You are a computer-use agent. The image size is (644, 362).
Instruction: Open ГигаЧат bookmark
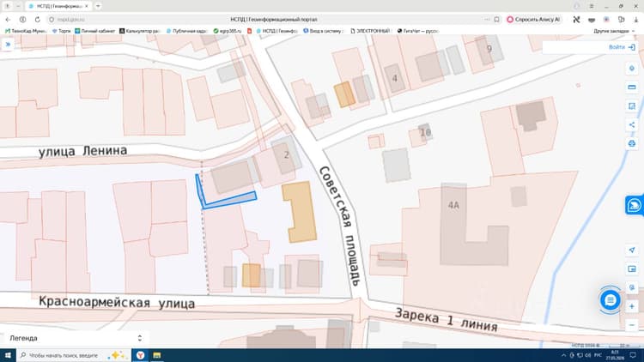pyautogui.click(x=417, y=31)
